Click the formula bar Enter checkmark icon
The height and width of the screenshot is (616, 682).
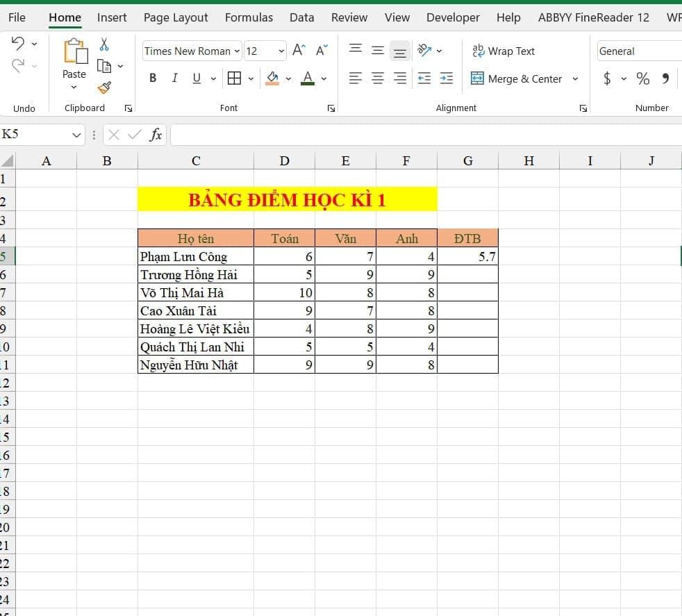pos(135,135)
